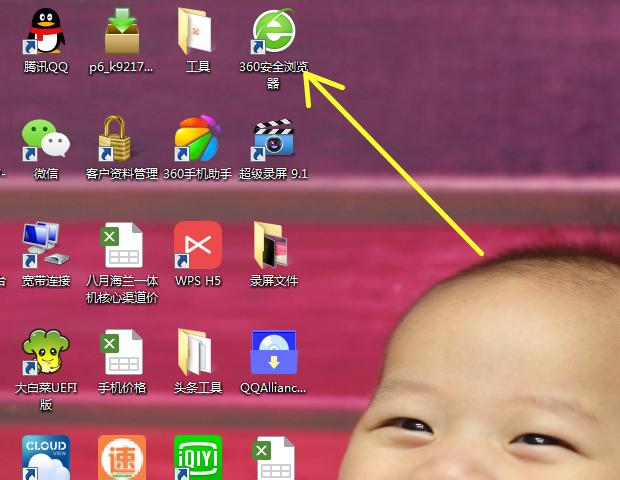Open the 宽带连接 network shortcut
This screenshot has width=620, height=480.
point(46,245)
